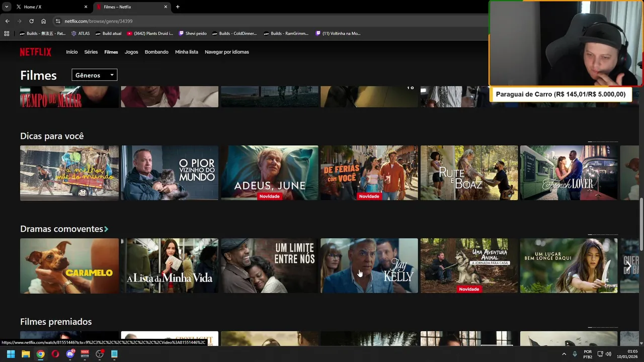Open O Pior Vizinho do Mundo thumbnail
The image size is (644, 362).
tap(170, 173)
